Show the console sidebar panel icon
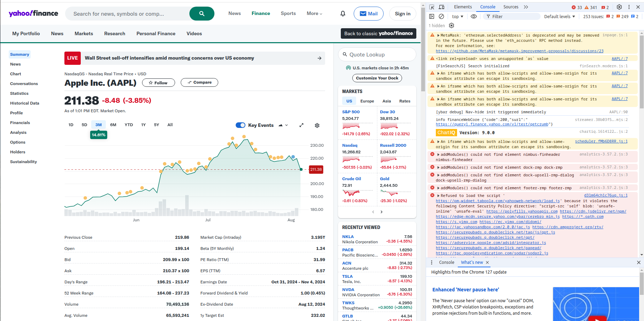Image resolution: width=644 pixels, height=321 pixels. (x=432, y=16)
